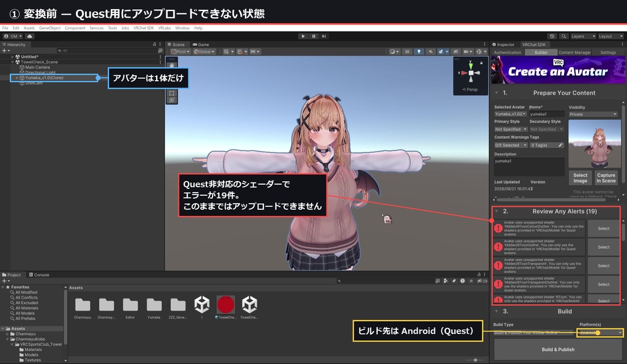Image resolution: width=627 pixels, height=364 pixels.
Task: Collapse the TowelCheck_Scene in Hierarchy
Action: click(12, 62)
